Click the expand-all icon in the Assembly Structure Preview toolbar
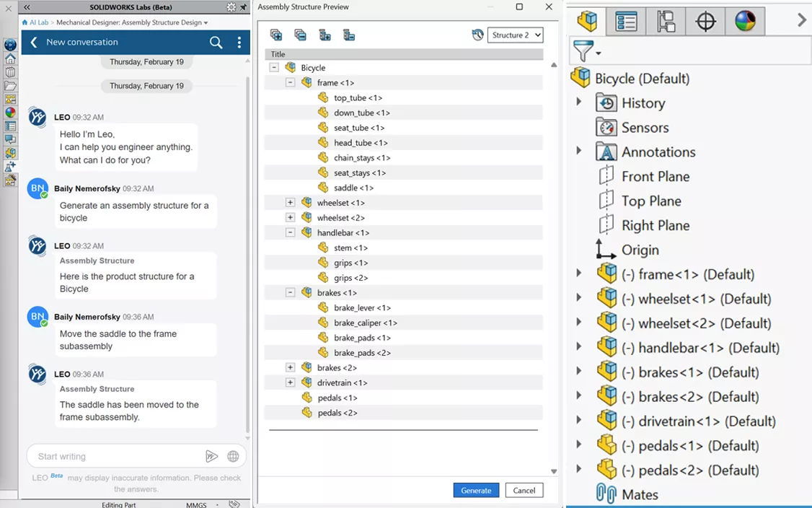The height and width of the screenshot is (508, 812). pyautogui.click(x=275, y=34)
